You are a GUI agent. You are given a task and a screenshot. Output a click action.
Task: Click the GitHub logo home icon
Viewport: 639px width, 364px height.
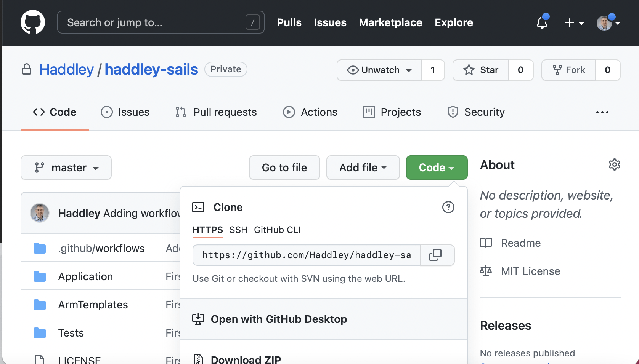tap(33, 22)
